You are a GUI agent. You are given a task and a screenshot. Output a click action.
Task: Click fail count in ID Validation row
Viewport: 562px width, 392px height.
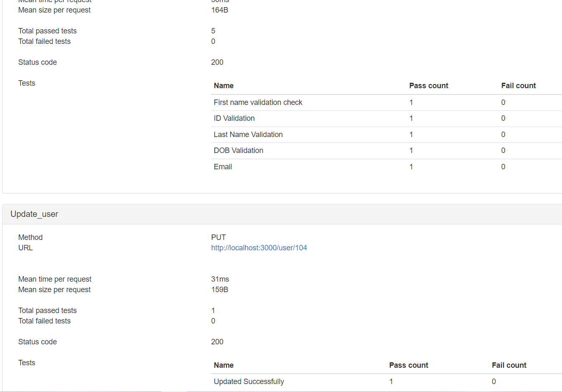pos(503,118)
